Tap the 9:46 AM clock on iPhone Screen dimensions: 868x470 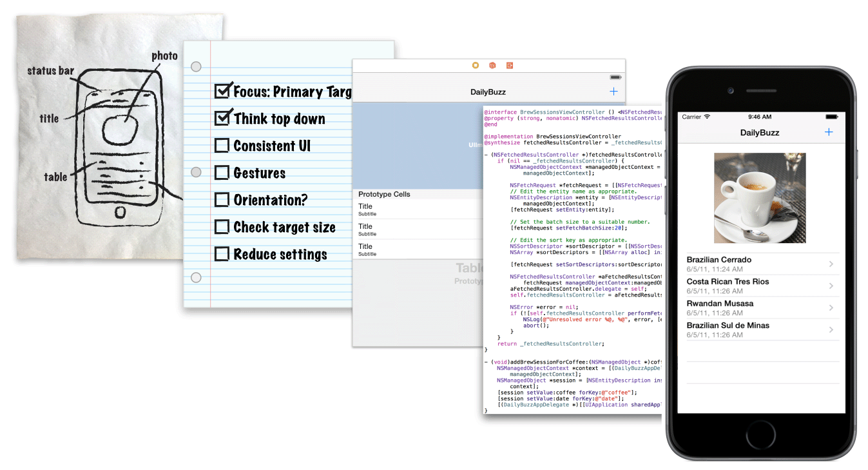pyautogui.click(x=760, y=117)
